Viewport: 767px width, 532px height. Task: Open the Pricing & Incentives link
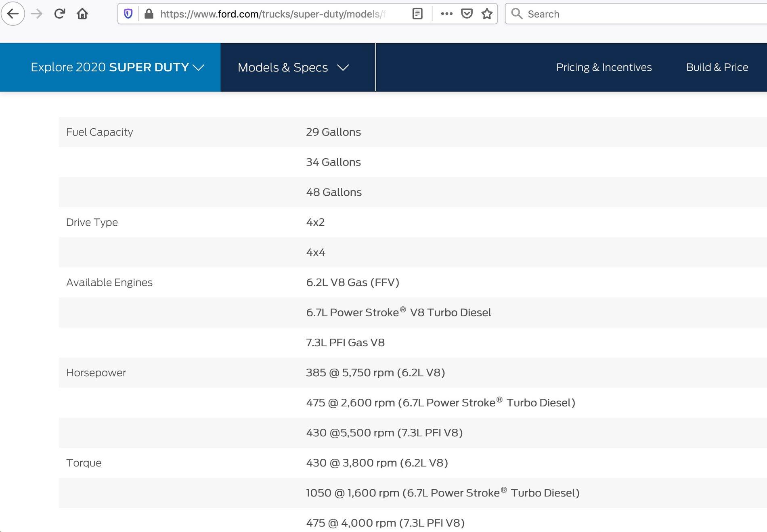(x=604, y=67)
